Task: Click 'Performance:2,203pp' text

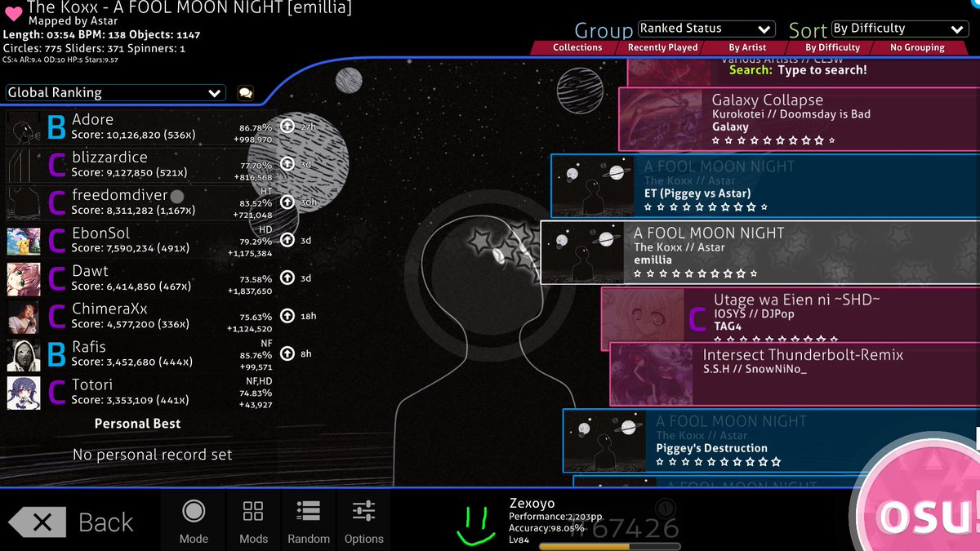Action: [554, 517]
